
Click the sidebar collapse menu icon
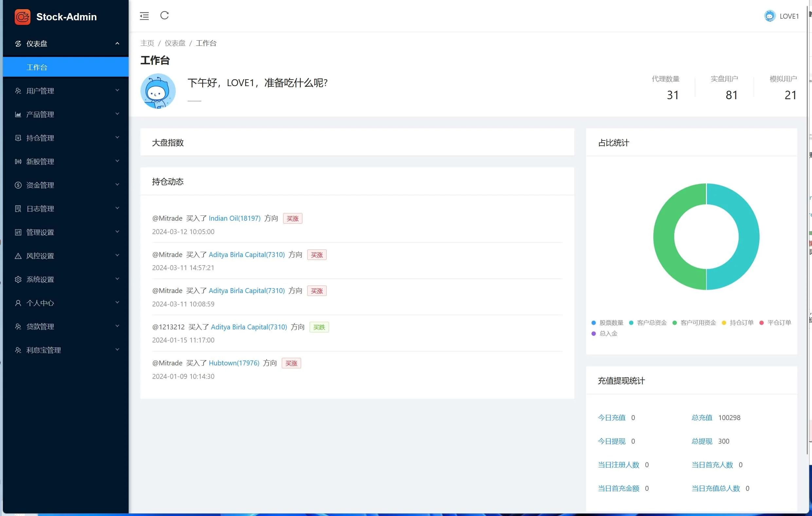point(144,16)
